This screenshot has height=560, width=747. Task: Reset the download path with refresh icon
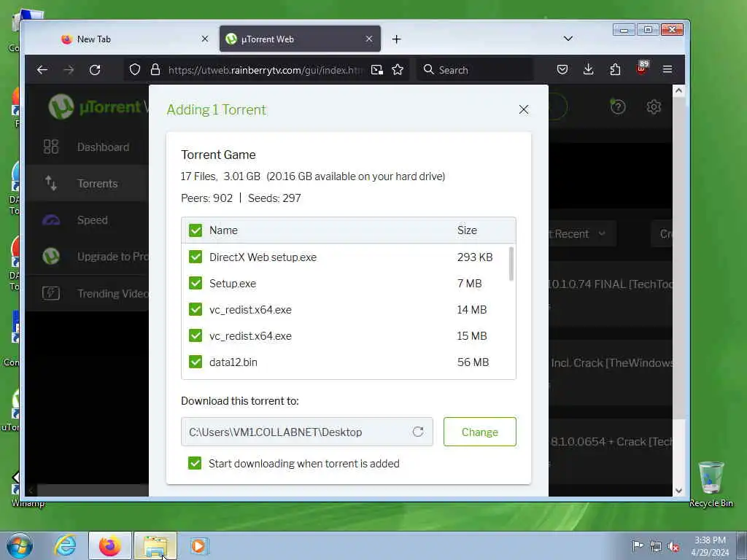point(418,432)
